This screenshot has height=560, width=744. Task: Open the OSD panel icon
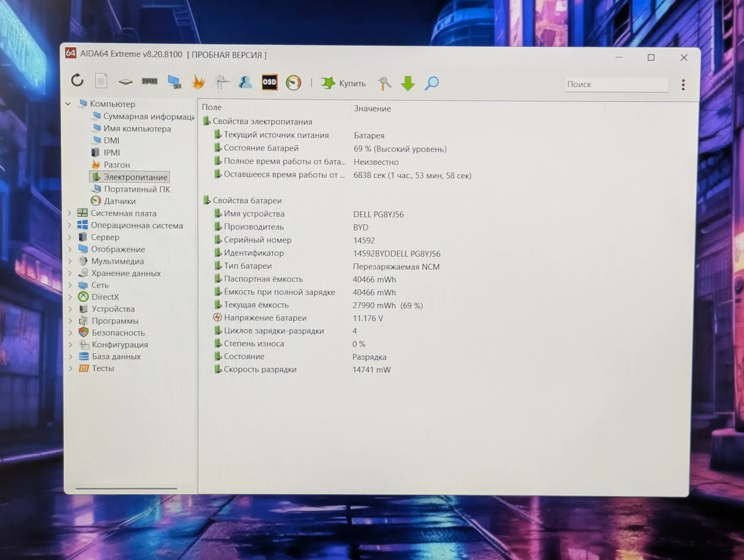point(270,82)
